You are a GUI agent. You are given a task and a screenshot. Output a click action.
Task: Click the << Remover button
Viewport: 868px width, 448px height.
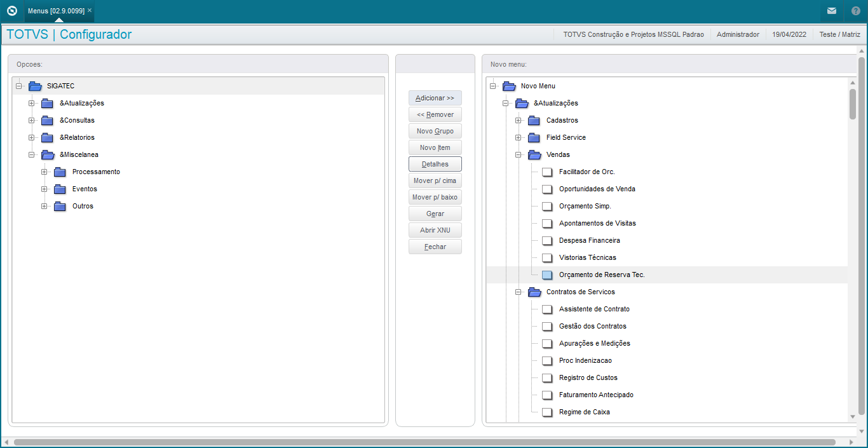[435, 114]
